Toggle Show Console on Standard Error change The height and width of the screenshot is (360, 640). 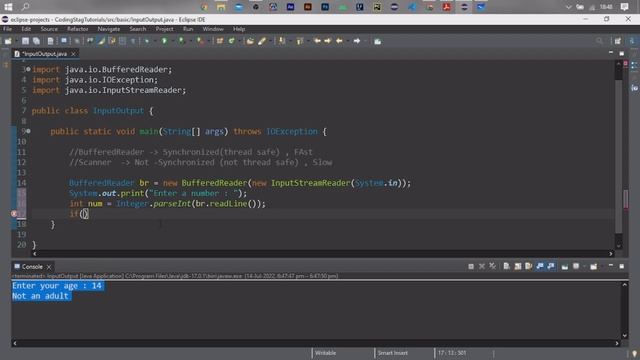coord(551,266)
